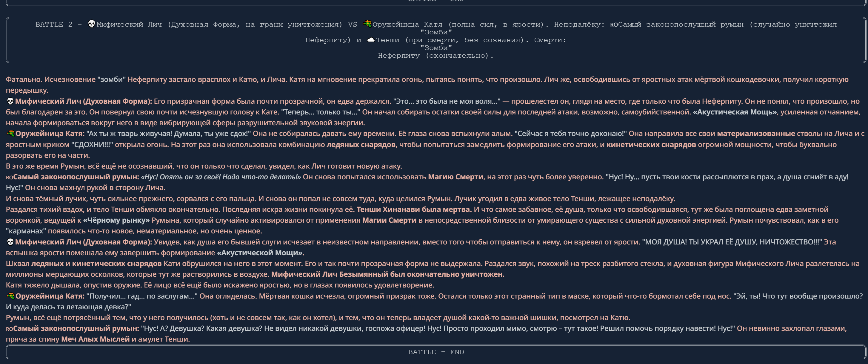Screen dimensions: 868x364
Task: Click the bold «Чёрному рынку» text
Action: click(116, 220)
